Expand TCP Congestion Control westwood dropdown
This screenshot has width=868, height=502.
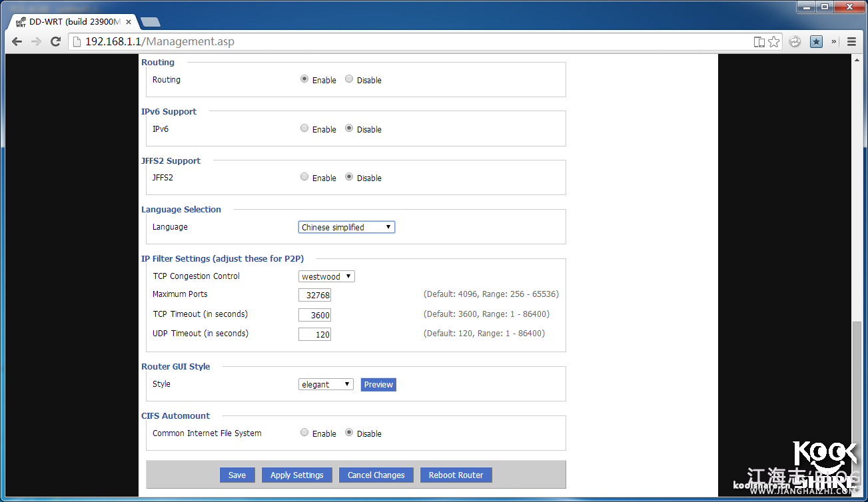point(326,276)
